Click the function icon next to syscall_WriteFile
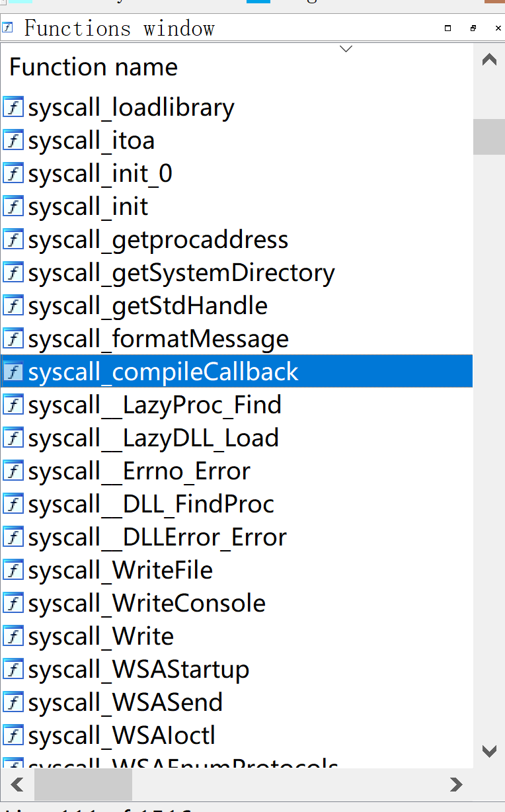 pos(13,570)
